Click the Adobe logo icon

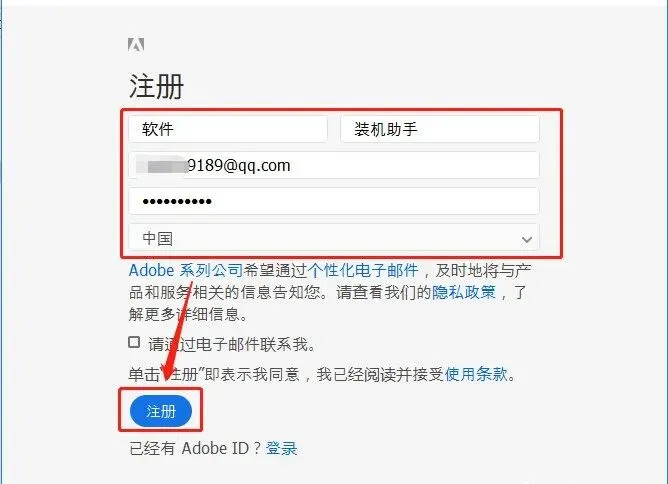(136, 44)
